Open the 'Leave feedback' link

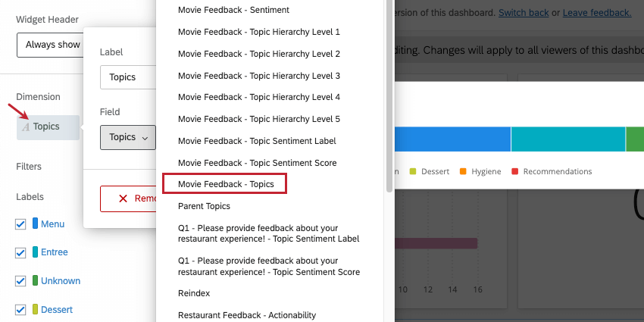click(x=597, y=13)
